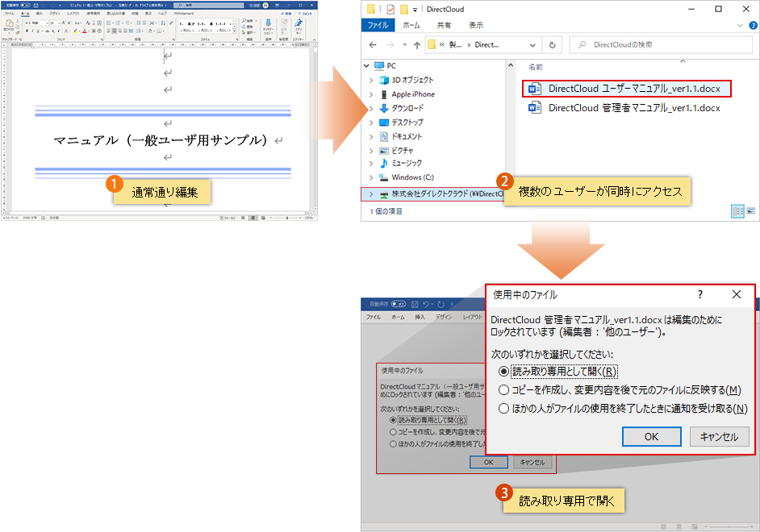760x532 pixels.
Task: Switch to details view icon in Explorer's status bar
Action: pyautogui.click(x=737, y=211)
